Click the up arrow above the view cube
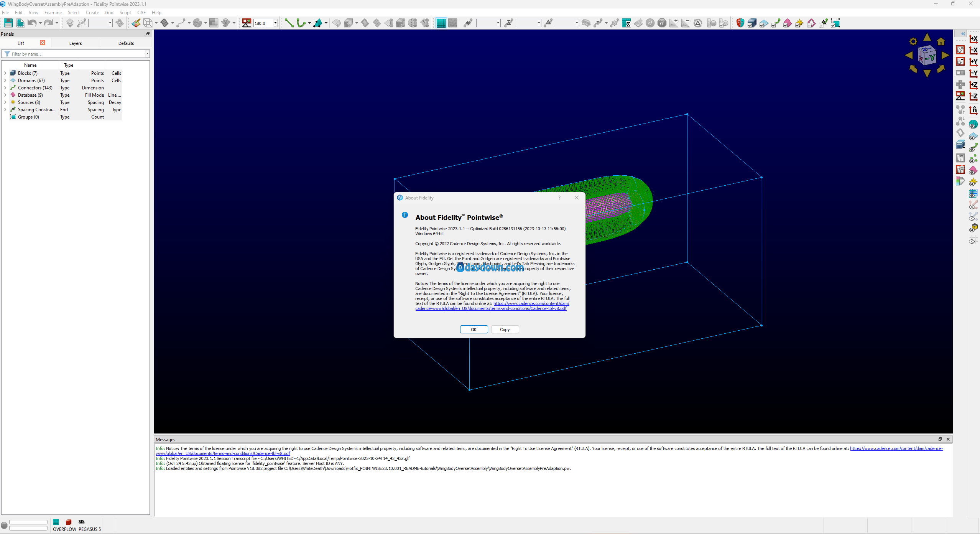The image size is (980, 534). (927, 37)
